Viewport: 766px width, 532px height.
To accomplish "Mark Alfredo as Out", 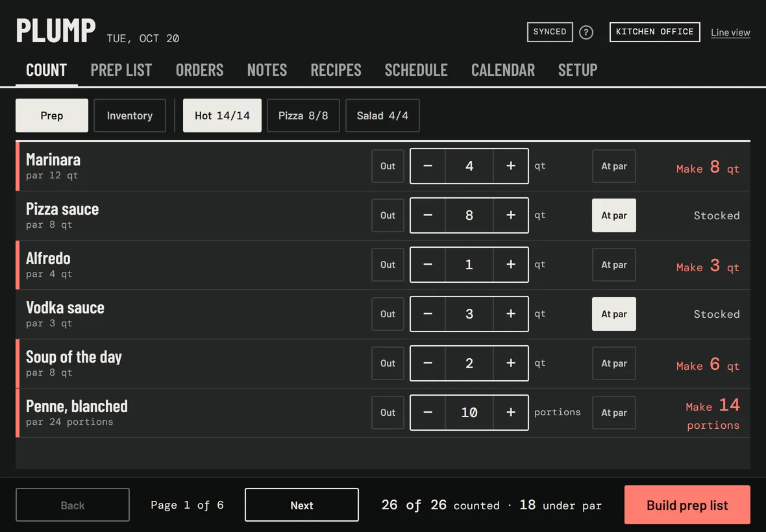I will point(388,265).
